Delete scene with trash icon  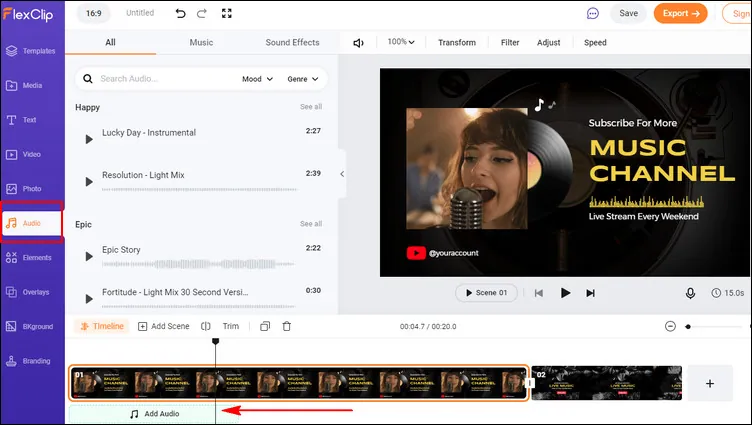(287, 326)
